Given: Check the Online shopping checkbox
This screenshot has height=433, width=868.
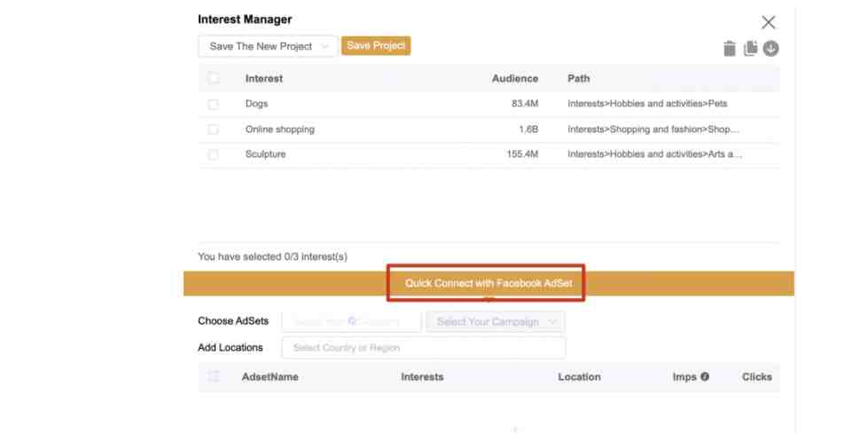Looking at the screenshot, I should point(213,130).
